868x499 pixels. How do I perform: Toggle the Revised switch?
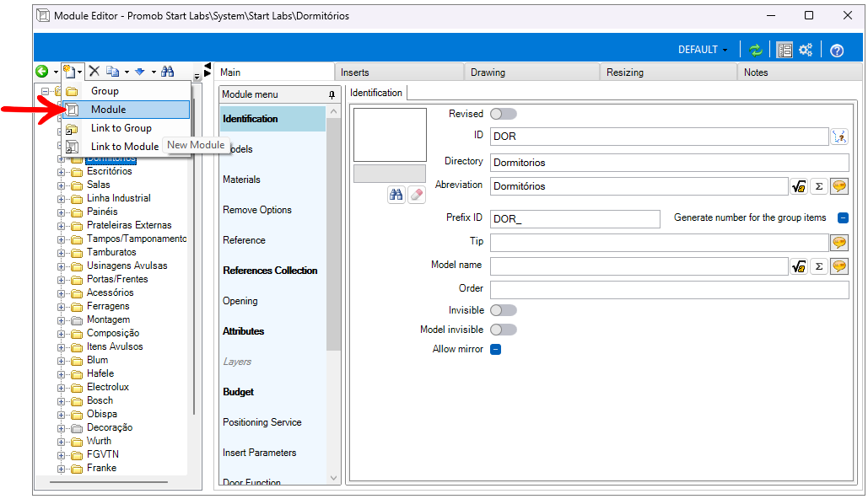coord(504,114)
